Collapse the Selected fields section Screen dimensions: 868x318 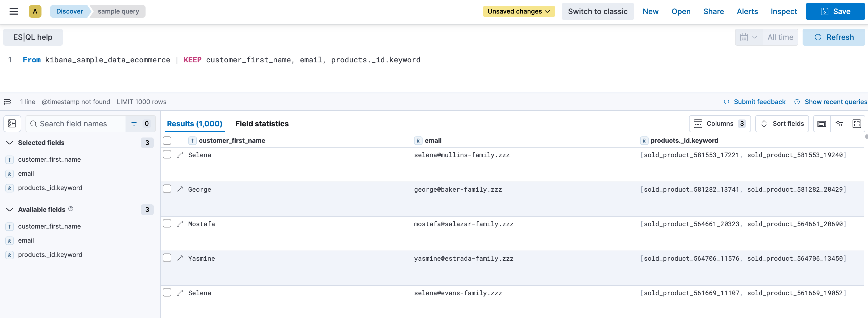point(8,143)
